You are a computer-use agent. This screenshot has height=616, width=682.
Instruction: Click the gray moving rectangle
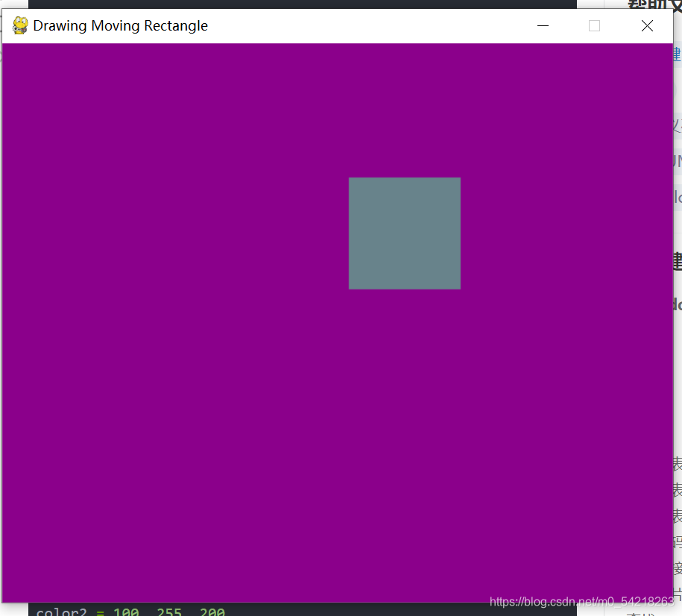pyautogui.click(x=405, y=233)
